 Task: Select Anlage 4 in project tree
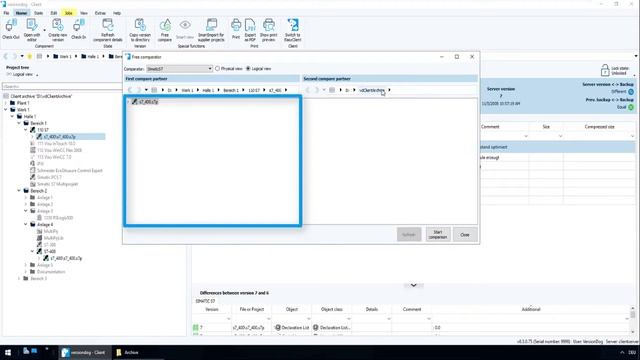coord(45,224)
